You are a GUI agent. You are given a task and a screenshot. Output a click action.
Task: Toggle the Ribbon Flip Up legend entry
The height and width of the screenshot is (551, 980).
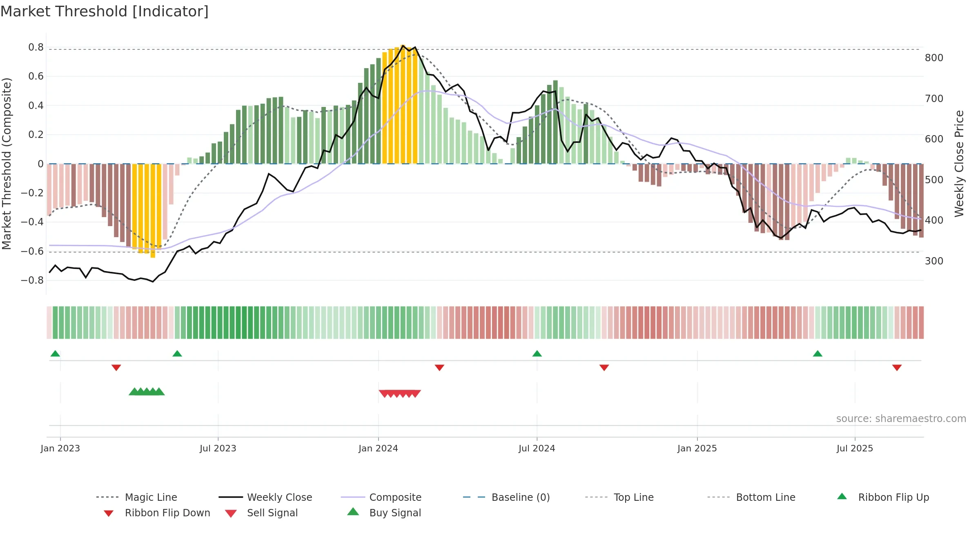pyautogui.click(x=883, y=497)
